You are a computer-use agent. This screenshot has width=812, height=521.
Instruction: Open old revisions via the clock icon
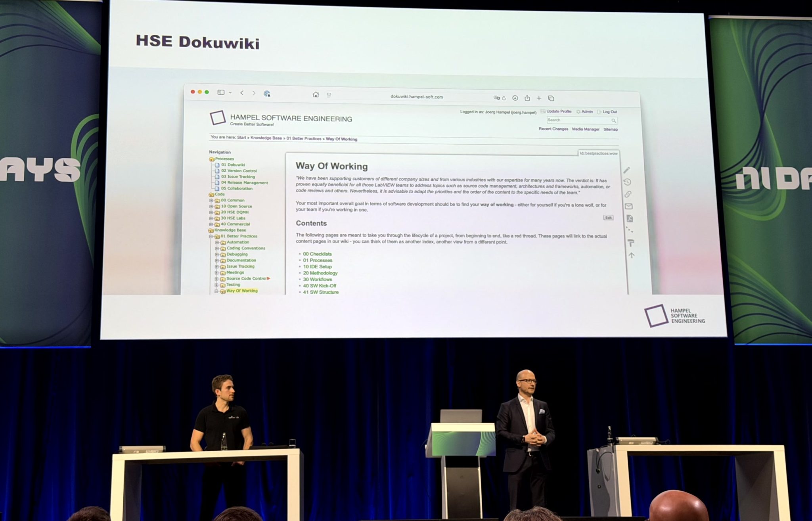(x=627, y=182)
